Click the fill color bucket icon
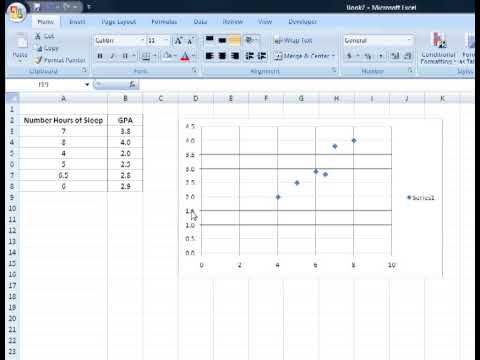480x360 pixels. coord(167,56)
